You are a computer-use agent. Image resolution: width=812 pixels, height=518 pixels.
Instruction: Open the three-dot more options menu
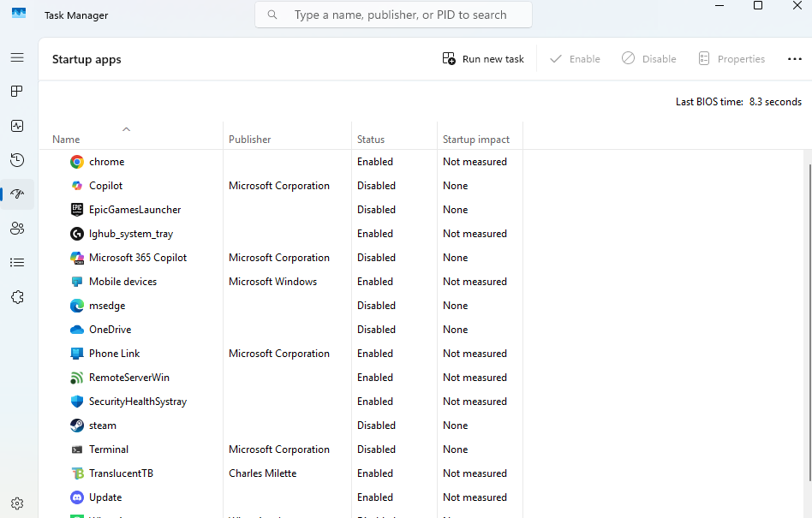coord(794,59)
